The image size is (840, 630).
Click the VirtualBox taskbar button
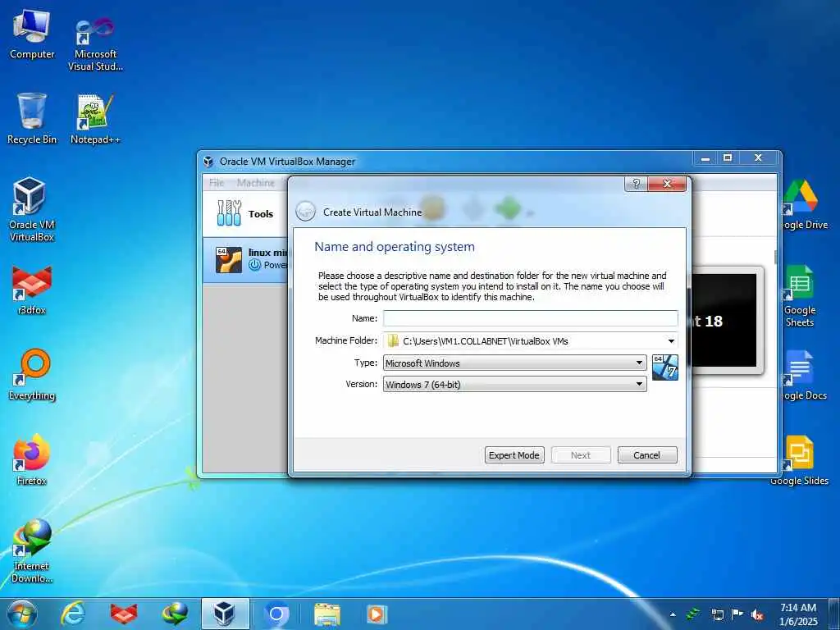tap(225, 614)
